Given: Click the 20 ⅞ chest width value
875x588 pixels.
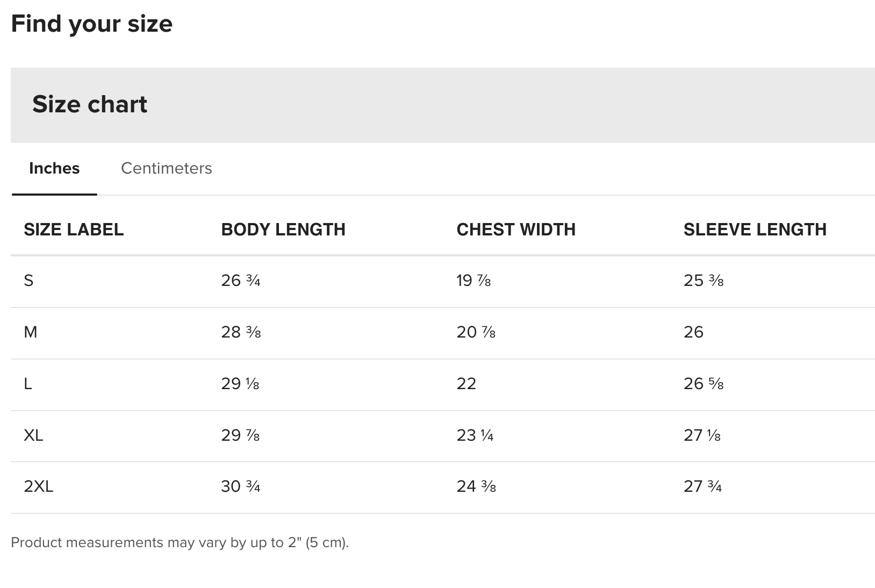Looking at the screenshot, I should click(476, 332).
